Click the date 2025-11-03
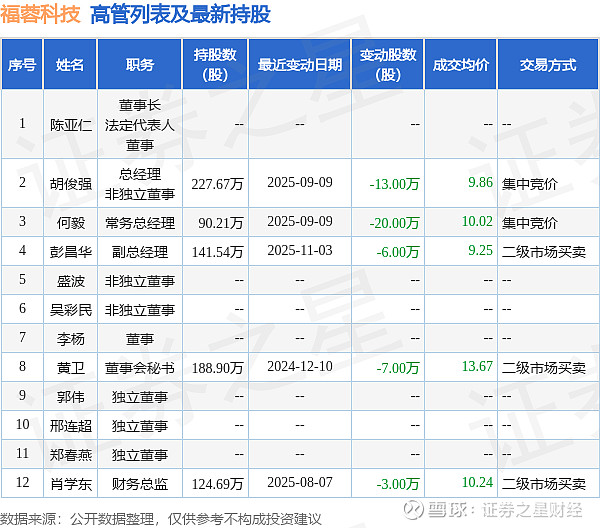The width and height of the screenshot is (600, 528). (300, 250)
